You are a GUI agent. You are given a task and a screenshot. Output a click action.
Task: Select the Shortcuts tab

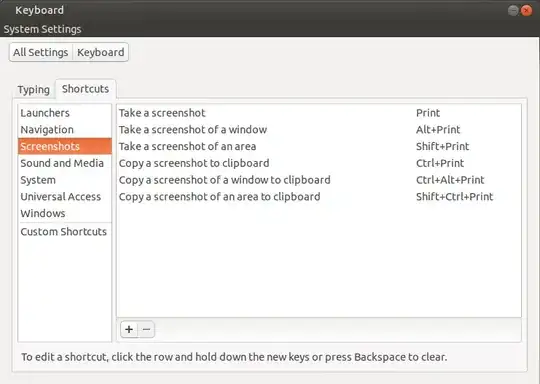pyautogui.click(x=85, y=89)
